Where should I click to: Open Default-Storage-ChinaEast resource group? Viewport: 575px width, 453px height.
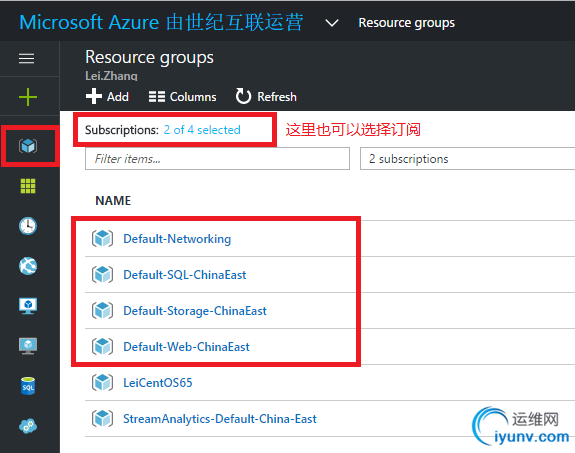[x=195, y=311]
